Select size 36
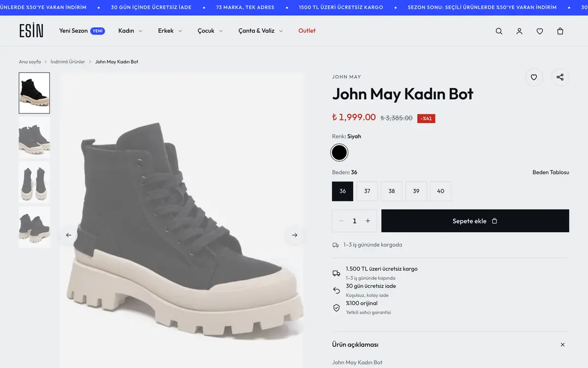 coord(342,191)
